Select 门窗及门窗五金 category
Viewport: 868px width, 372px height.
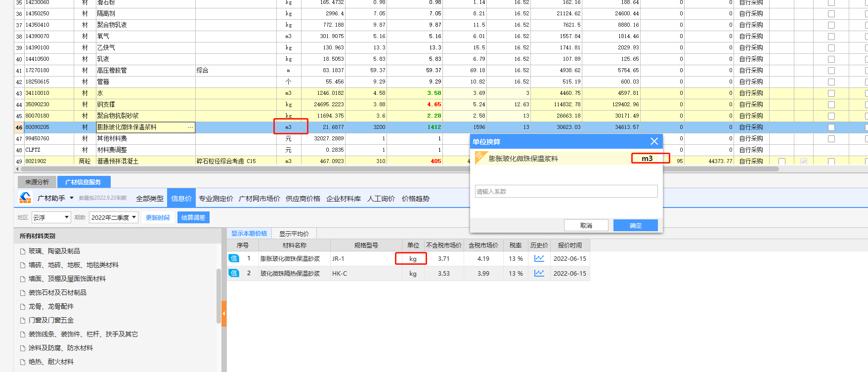coord(51,320)
